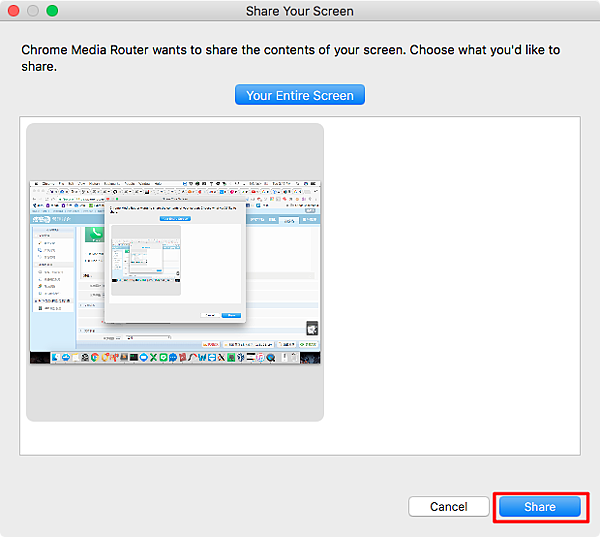Click the gray minimize window button

coord(33,11)
